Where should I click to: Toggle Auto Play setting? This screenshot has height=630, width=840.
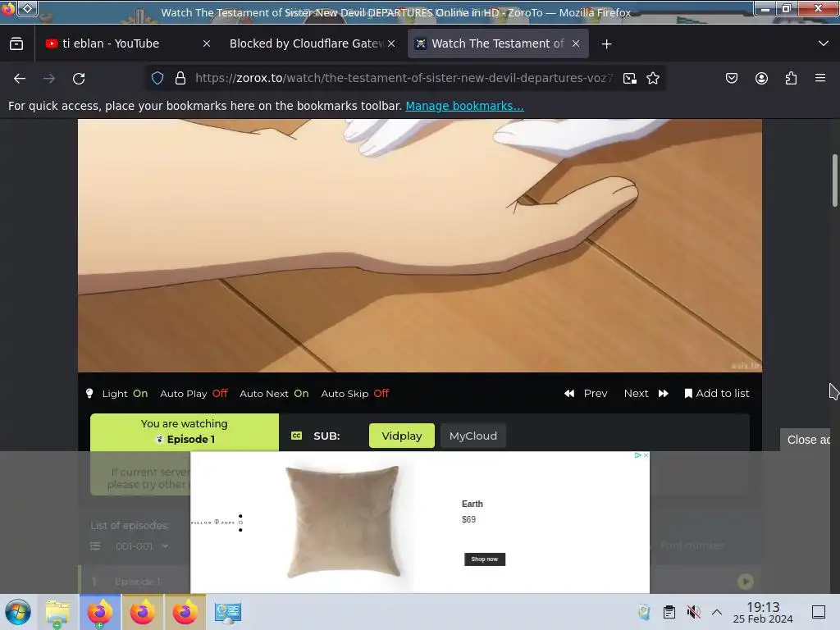coord(194,394)
